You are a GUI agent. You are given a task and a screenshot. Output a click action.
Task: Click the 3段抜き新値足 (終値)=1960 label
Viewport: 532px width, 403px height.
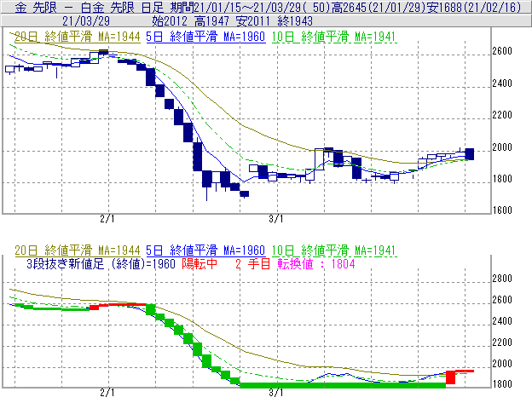101,263
